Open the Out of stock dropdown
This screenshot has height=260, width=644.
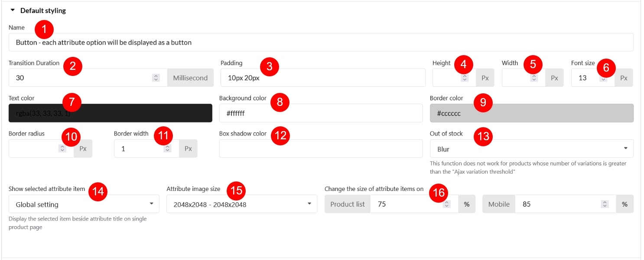point(531,149)
